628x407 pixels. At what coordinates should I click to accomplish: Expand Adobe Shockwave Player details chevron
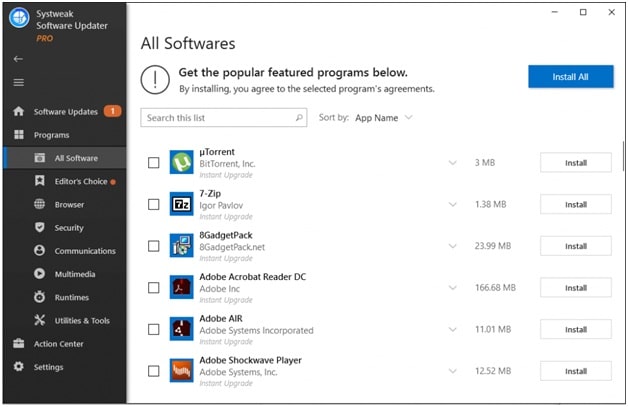[453, 371]
